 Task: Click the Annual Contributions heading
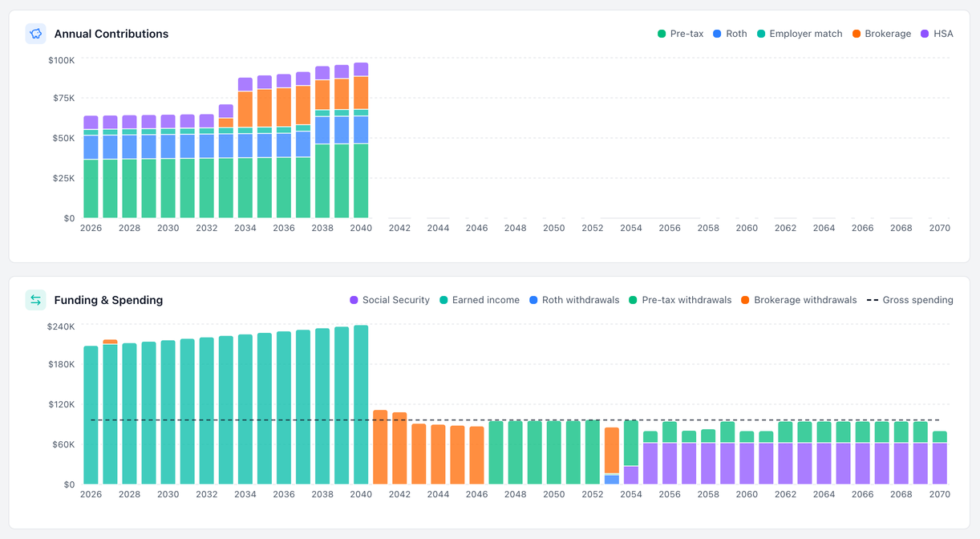tap(111, 34)
